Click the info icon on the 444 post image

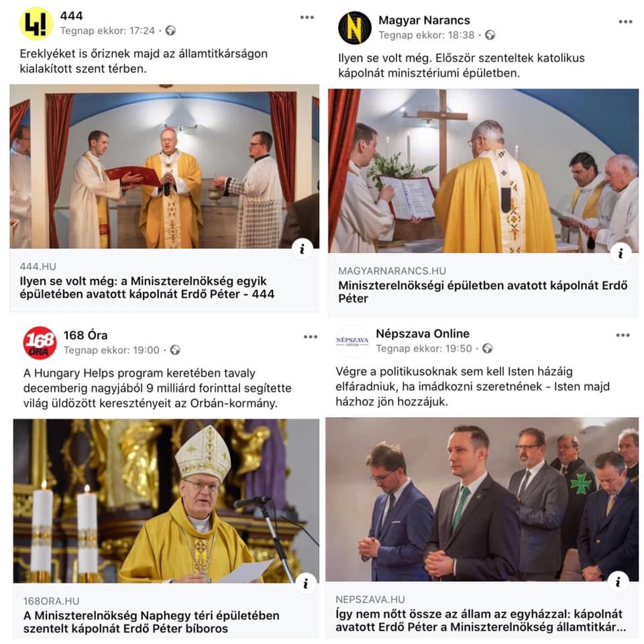pos(303,249)
